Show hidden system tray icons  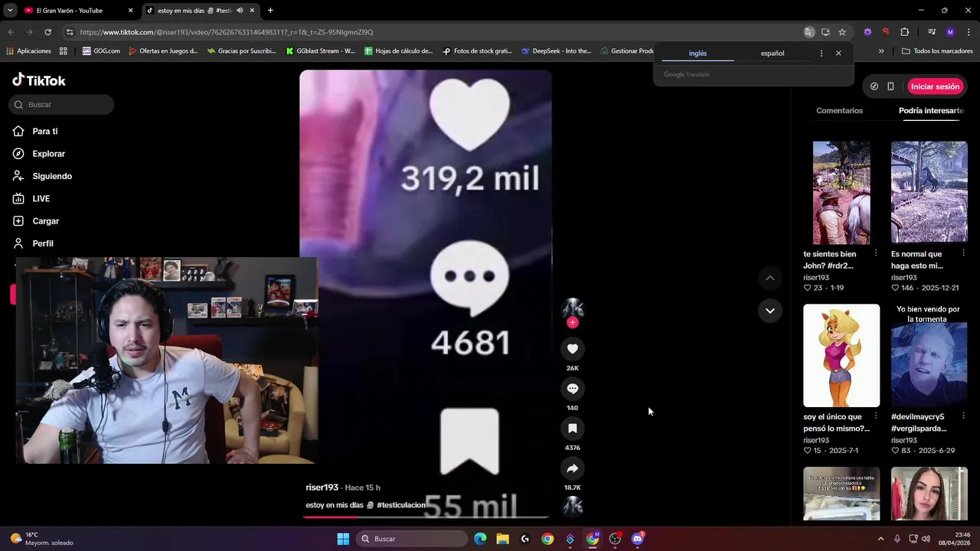coord(880,539)
